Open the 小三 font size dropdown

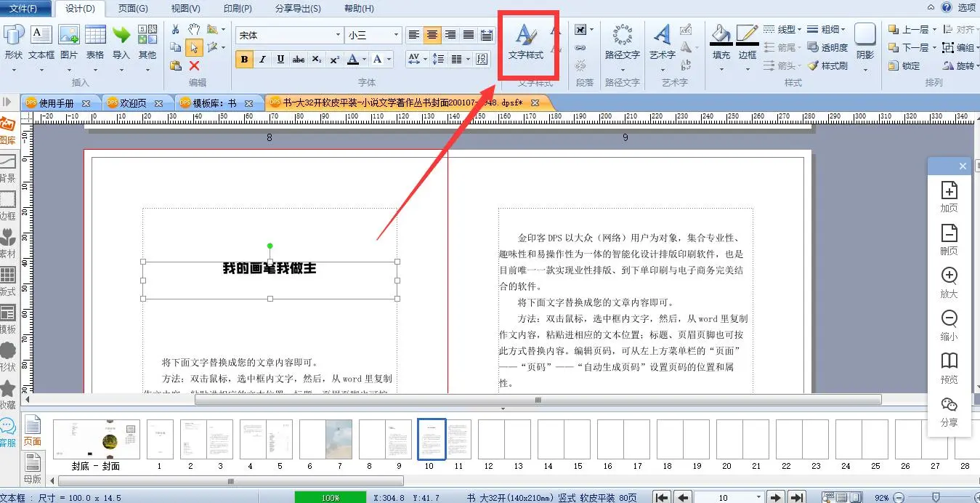coord(396,35)
